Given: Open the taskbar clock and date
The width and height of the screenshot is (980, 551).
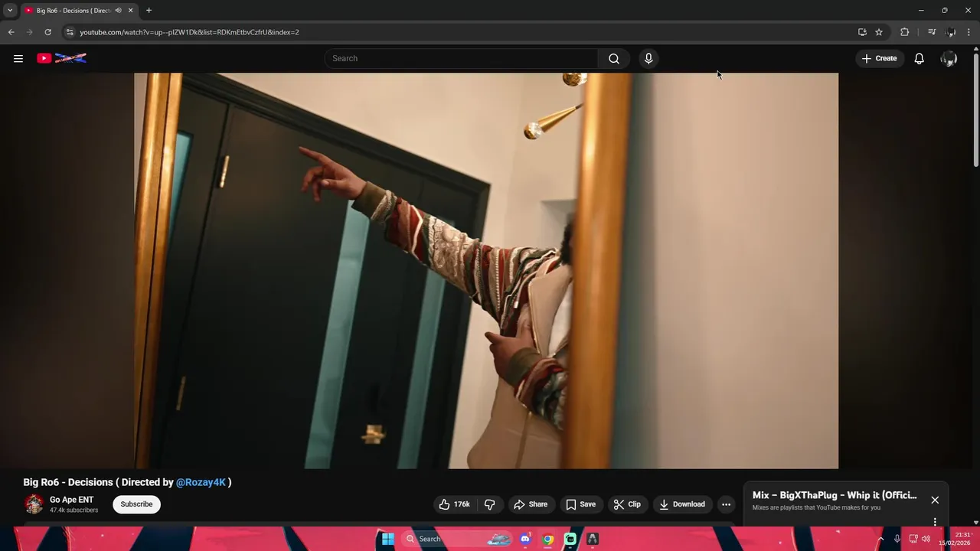Looking at the screenshot, I should 955,539.
